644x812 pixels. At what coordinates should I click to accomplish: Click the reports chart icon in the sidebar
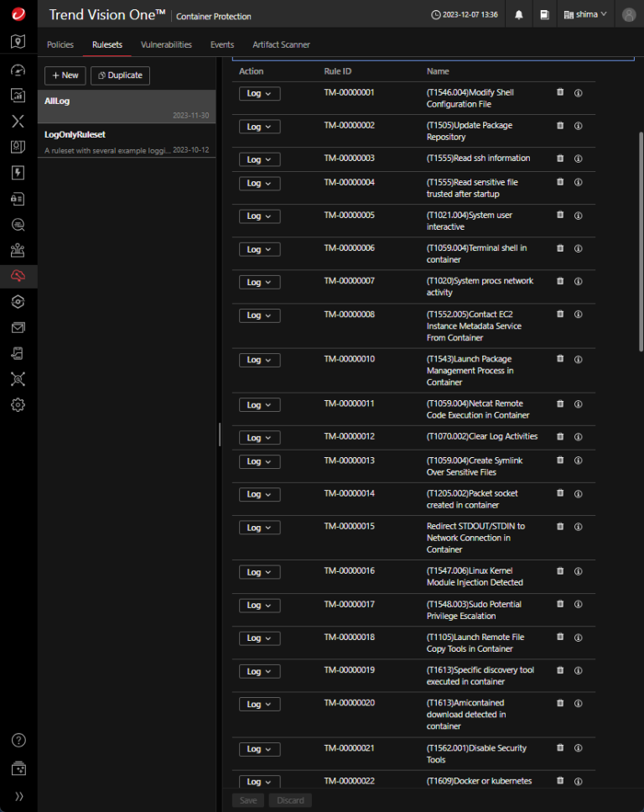[x=18, y=96]
